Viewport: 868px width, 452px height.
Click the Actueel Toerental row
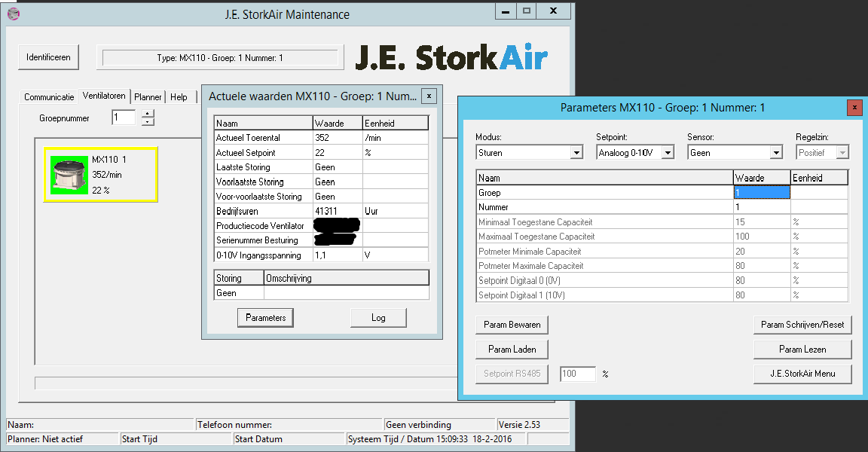[321, 138]
